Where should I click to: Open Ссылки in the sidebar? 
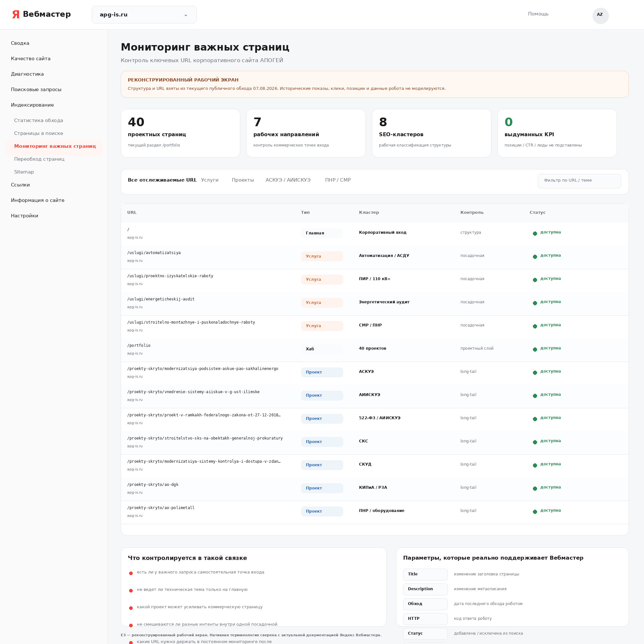tap(20, 185)
